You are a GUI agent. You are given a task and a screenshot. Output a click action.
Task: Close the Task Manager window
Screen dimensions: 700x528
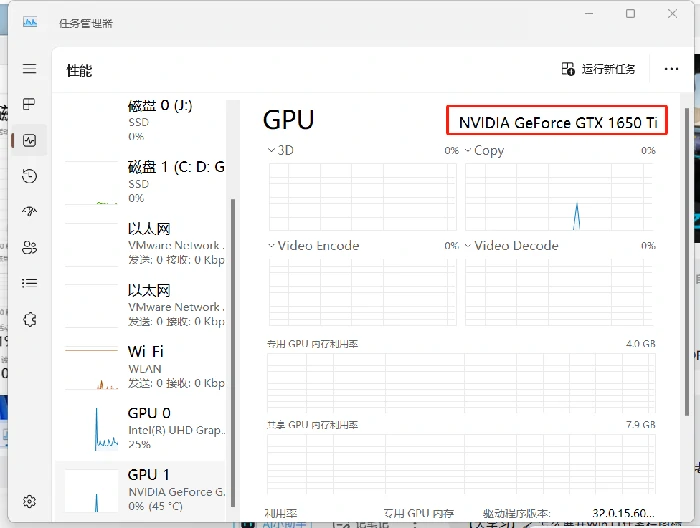pyautogui.click(x=672, y=14)
